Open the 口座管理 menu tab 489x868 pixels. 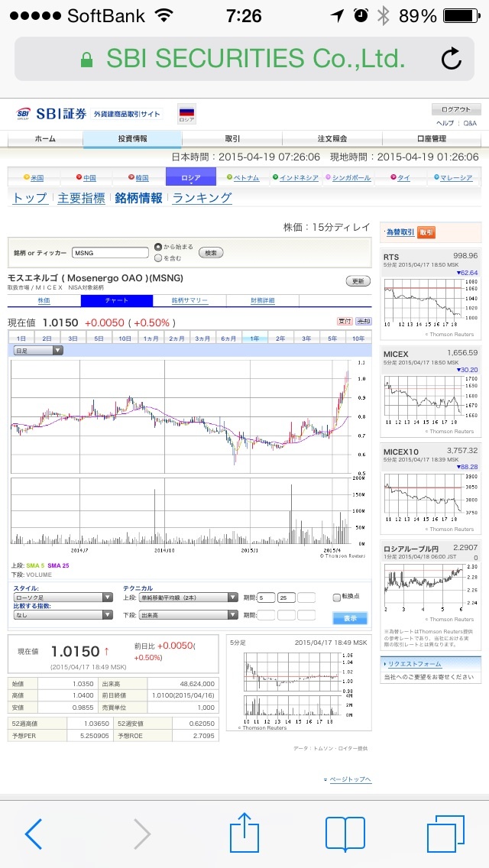pyautogui.click(x=432, y=139)
